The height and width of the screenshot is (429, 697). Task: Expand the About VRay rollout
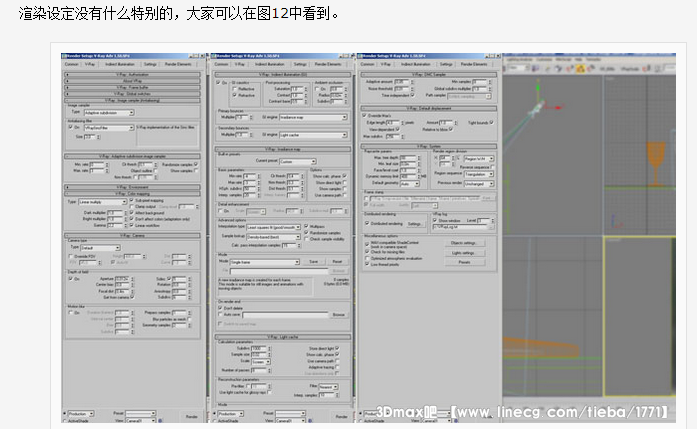(132, 81)
